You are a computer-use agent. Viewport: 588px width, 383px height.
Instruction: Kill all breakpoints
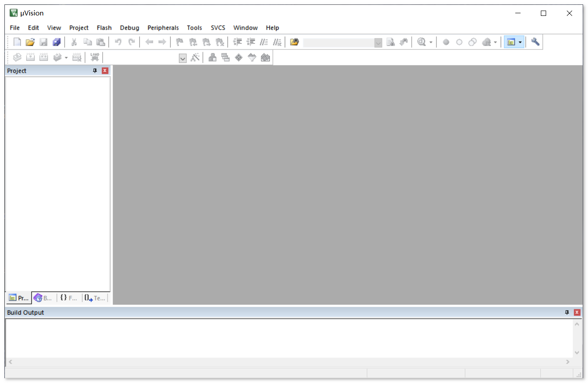pos(487,42)
